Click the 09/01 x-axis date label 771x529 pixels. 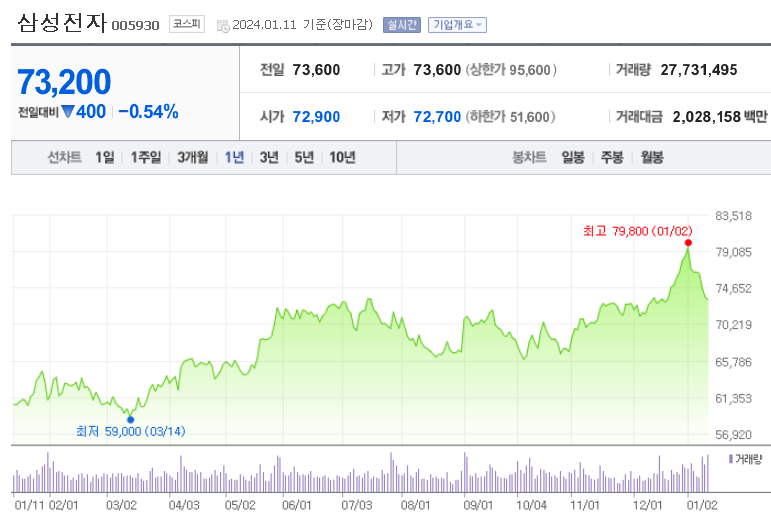[x=478, y=505]
